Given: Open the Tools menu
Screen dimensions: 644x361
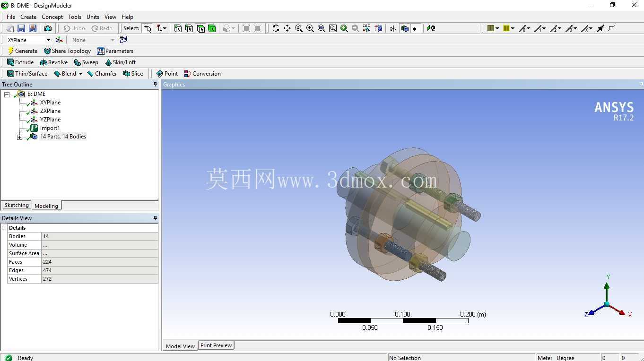Looking at the screenshot, I should pyautogui.click(x=75, y=17).
